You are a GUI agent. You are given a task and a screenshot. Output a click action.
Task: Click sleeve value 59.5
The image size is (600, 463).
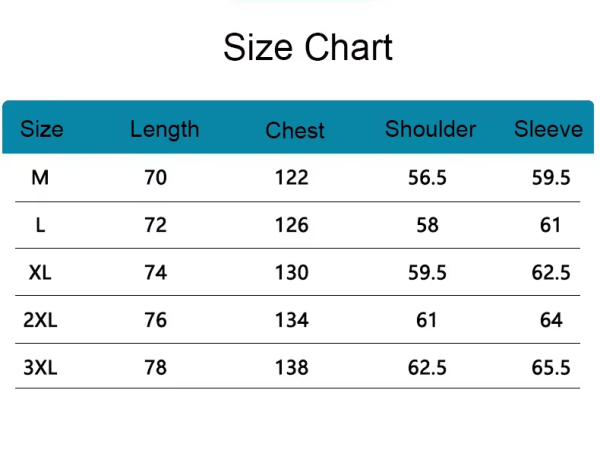(550, 178)
